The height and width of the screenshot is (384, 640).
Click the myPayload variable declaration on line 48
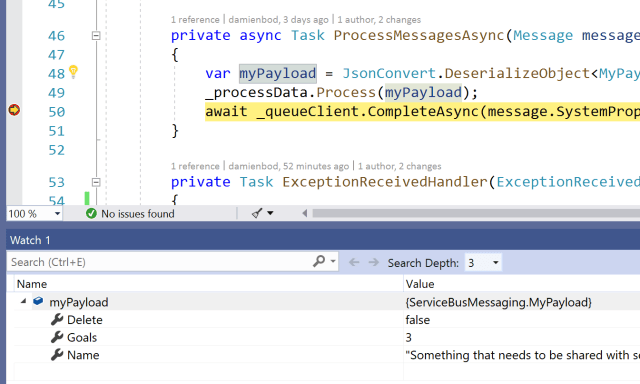[x=278, y=73]
